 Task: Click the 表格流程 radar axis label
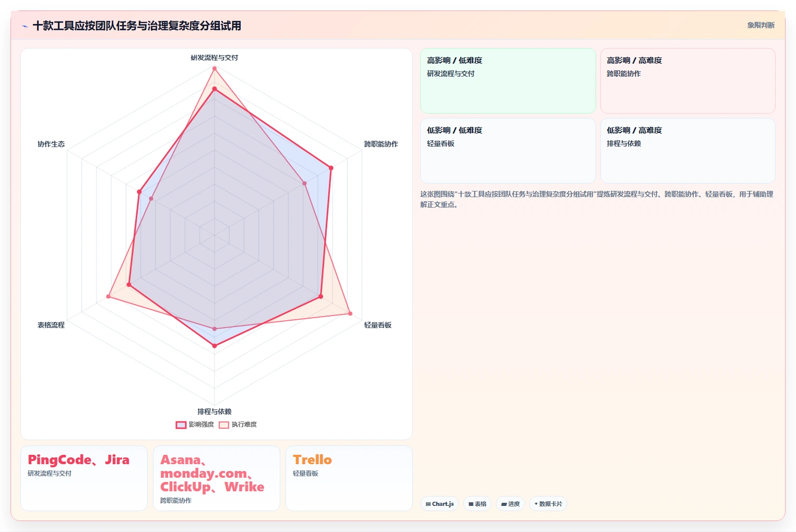[x=51, y=325]
